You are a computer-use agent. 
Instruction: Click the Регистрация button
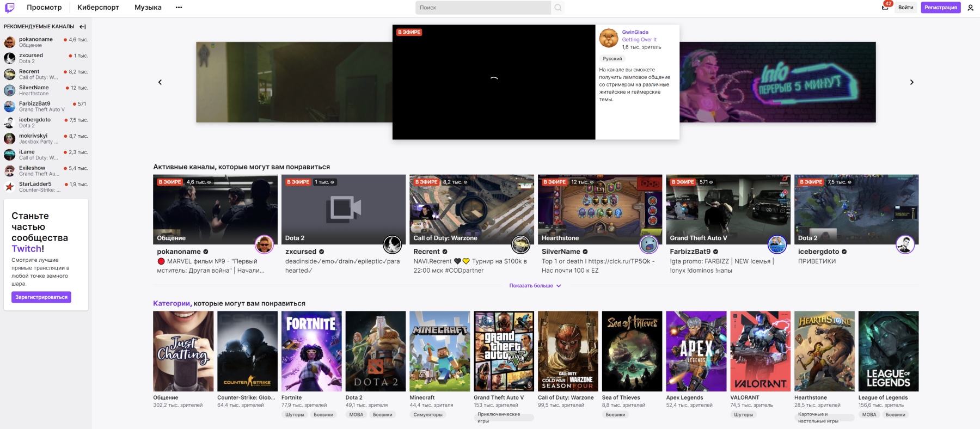pos(940,8)
